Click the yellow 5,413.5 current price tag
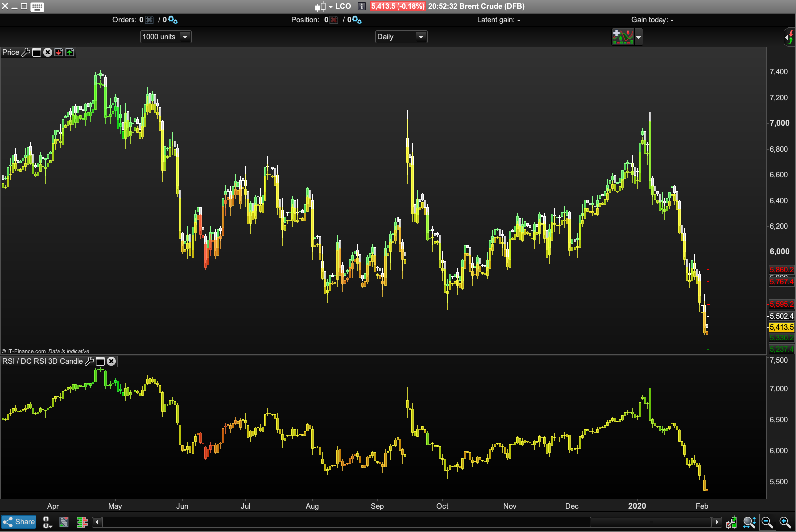The width and height of the screenshot is (796, 532). pos(782,327)
